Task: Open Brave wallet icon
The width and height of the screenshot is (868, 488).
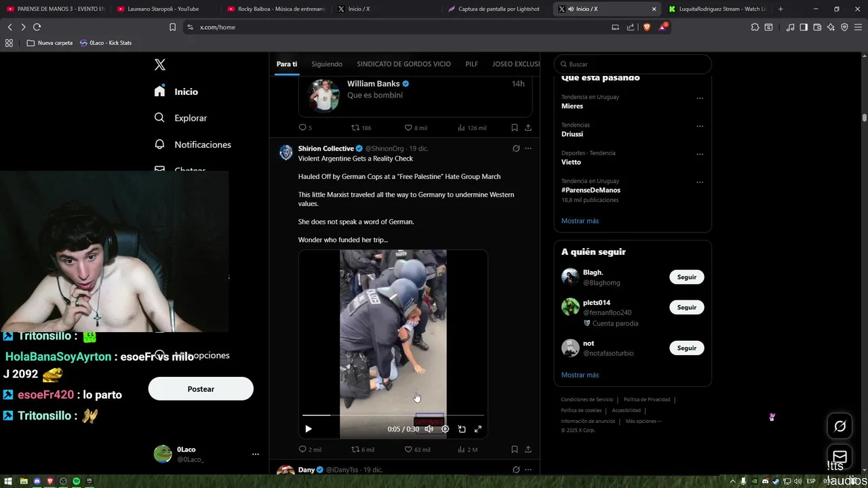Action: (817, 27)
